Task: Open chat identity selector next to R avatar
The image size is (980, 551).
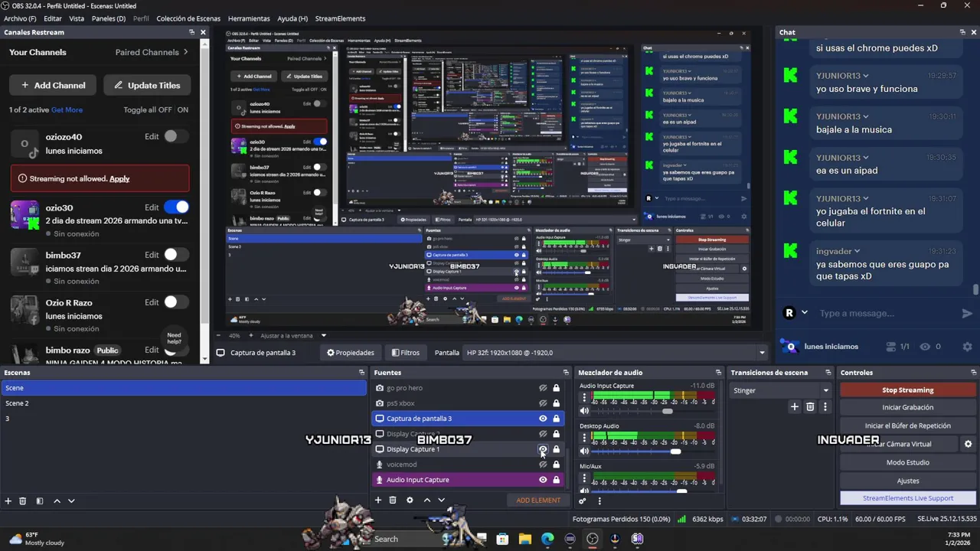Action: coord(804,313)
